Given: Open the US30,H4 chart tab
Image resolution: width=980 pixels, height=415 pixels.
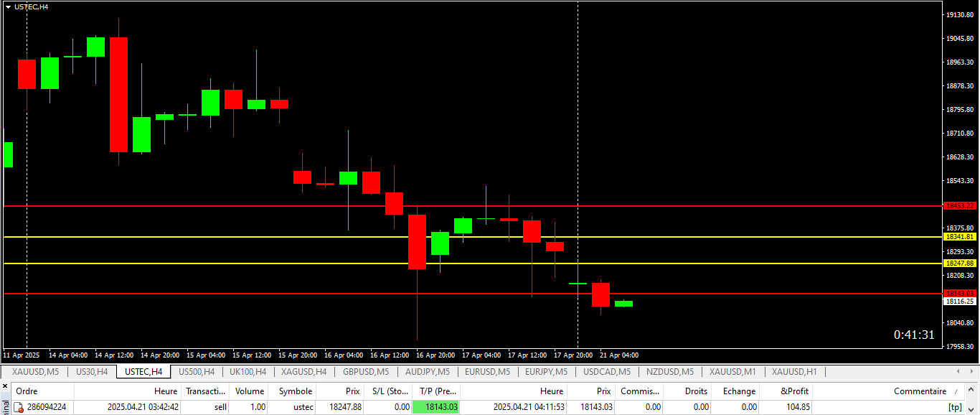Looking at the screenshot, I should tap(92, 372).
